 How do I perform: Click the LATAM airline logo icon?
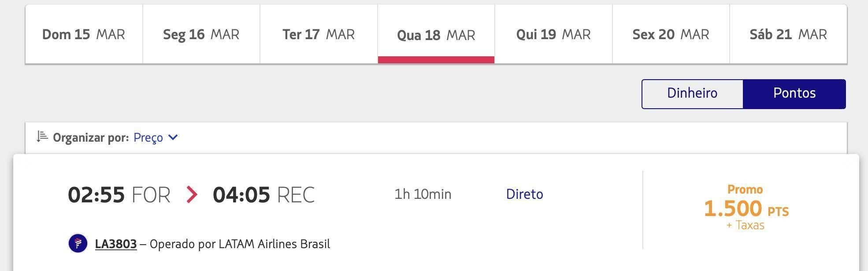coord(78,243)
